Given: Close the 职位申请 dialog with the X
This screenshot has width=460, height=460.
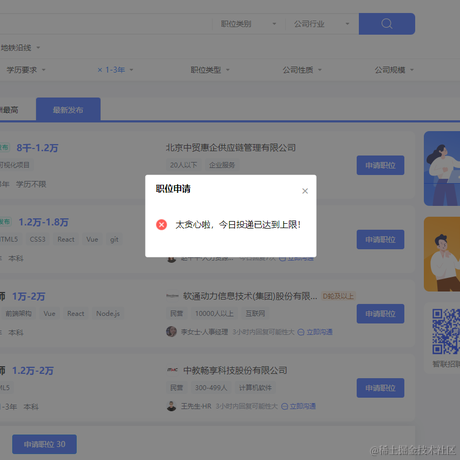Looking at the screenshot, I should pyautogui.click(x=305, y=191).
